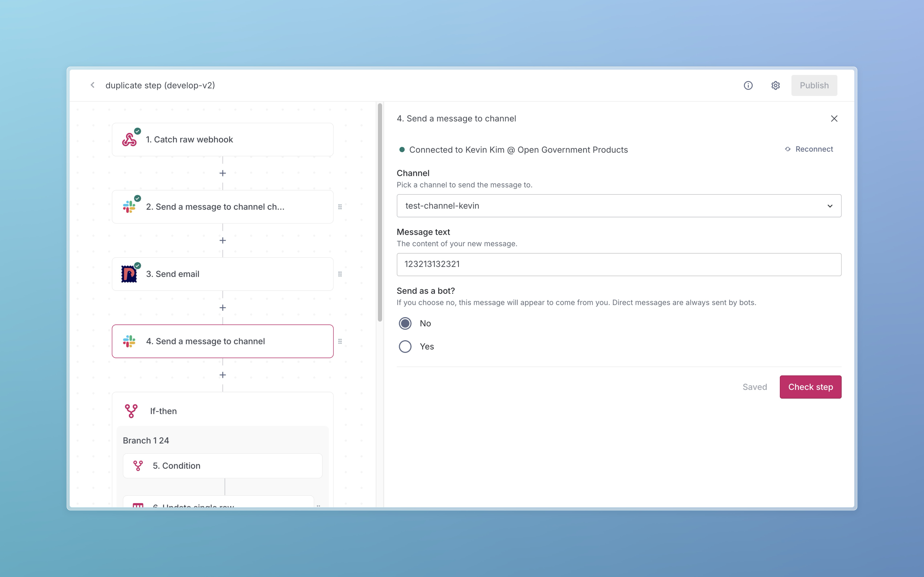Open the Channel dropdown test-channel-kevin
The height and width of the screenshot is (577, 924).
(611, 206)
